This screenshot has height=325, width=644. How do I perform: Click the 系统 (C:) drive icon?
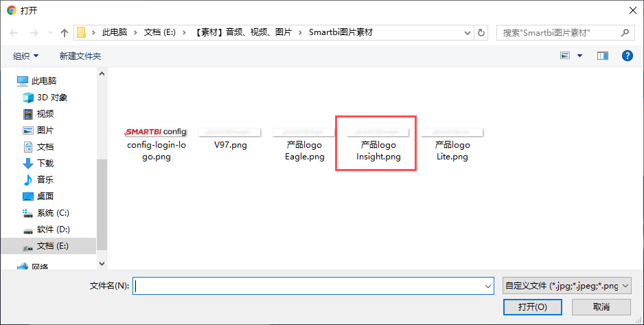pos(28,213)
